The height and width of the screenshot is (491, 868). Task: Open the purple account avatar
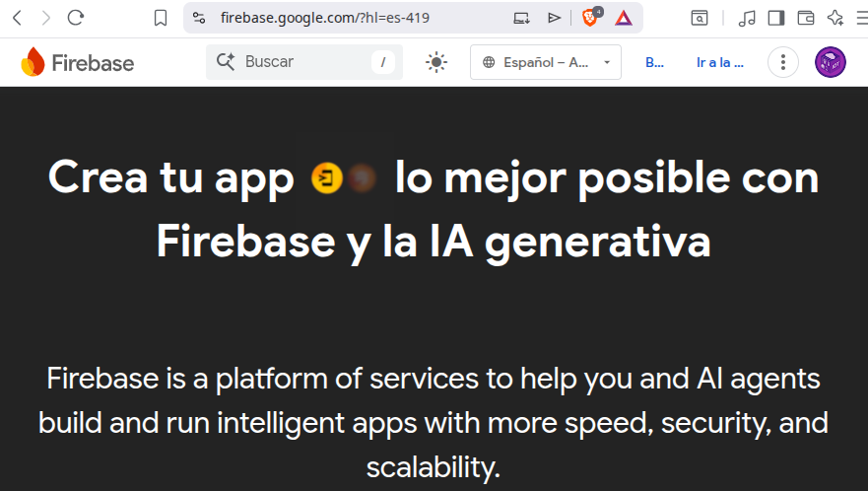(830, 62)
